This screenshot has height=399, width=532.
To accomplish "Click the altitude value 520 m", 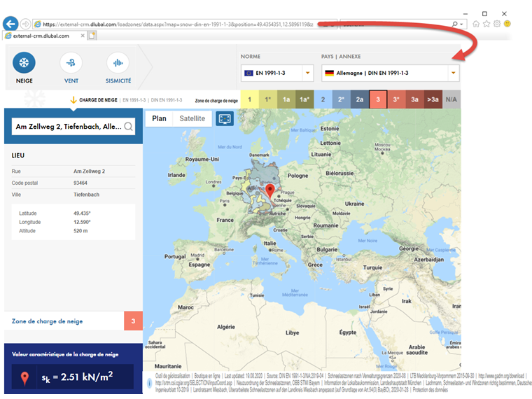I will [80, 231].
